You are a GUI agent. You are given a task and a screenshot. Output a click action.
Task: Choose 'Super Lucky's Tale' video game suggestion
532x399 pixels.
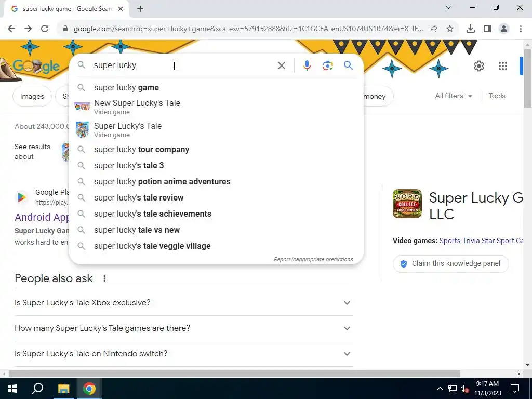click(216, 130)
